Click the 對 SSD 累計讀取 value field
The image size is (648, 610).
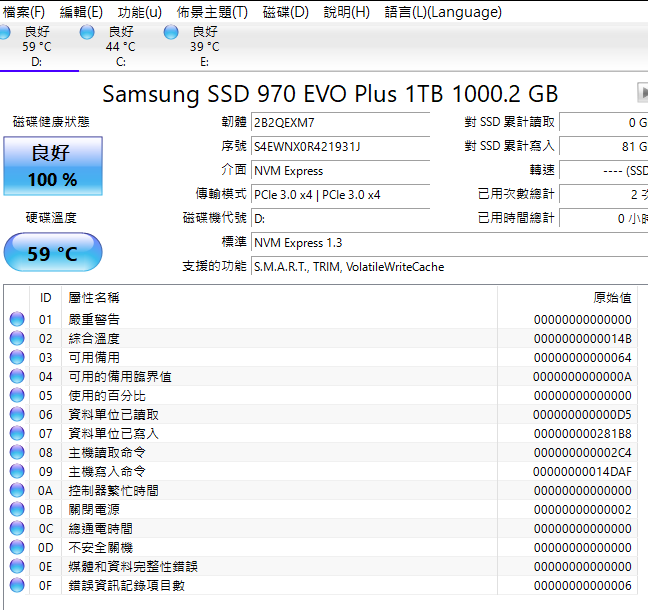click(x=604, y=122)
